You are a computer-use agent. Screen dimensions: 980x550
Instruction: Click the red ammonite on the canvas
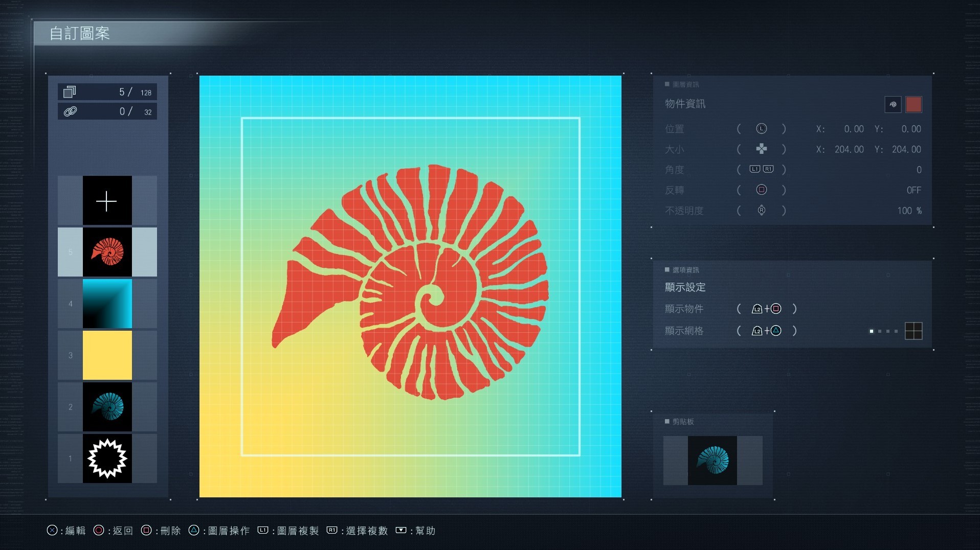410,282
